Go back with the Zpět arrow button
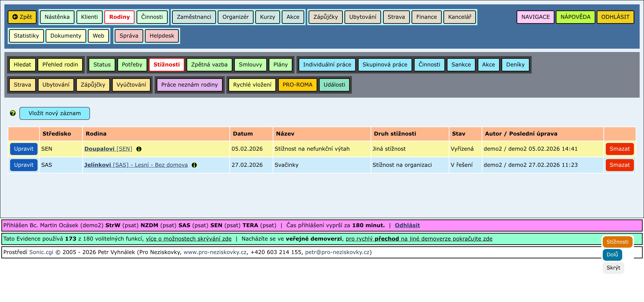This screenshot has width=644, height=302. pyautogui.click(x=22, y=17)
